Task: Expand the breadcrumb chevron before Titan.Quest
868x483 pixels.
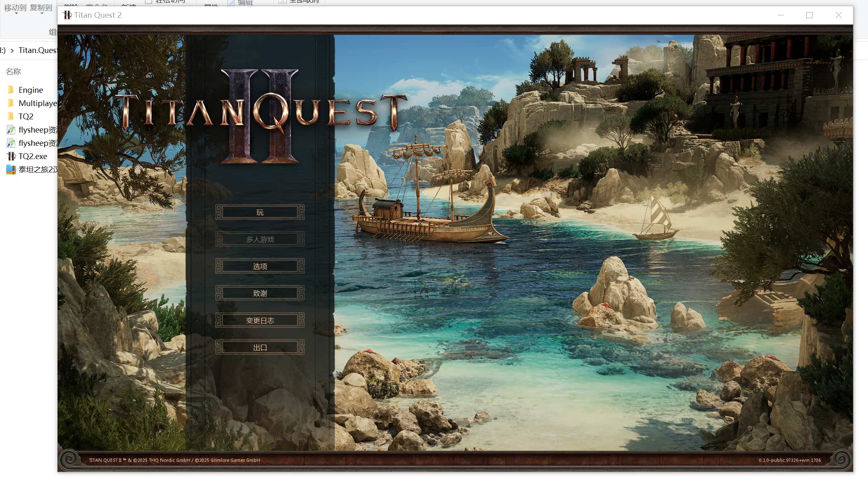Action: 13,51
